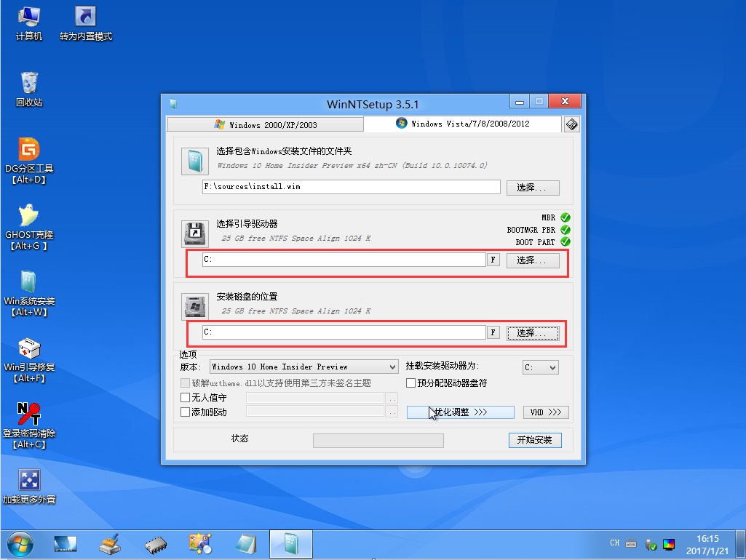The image size is (746, 560).
Task: Click the 无人值守 file path field
Action: (x=315, y=398)
